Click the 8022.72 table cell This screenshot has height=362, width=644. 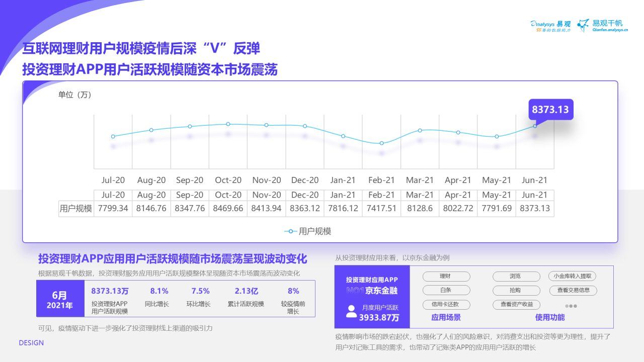458,209
